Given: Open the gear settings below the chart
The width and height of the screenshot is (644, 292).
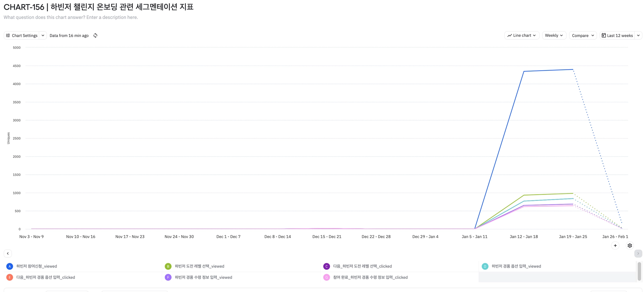Looking at the screenshot, I should tap(630, 245).
